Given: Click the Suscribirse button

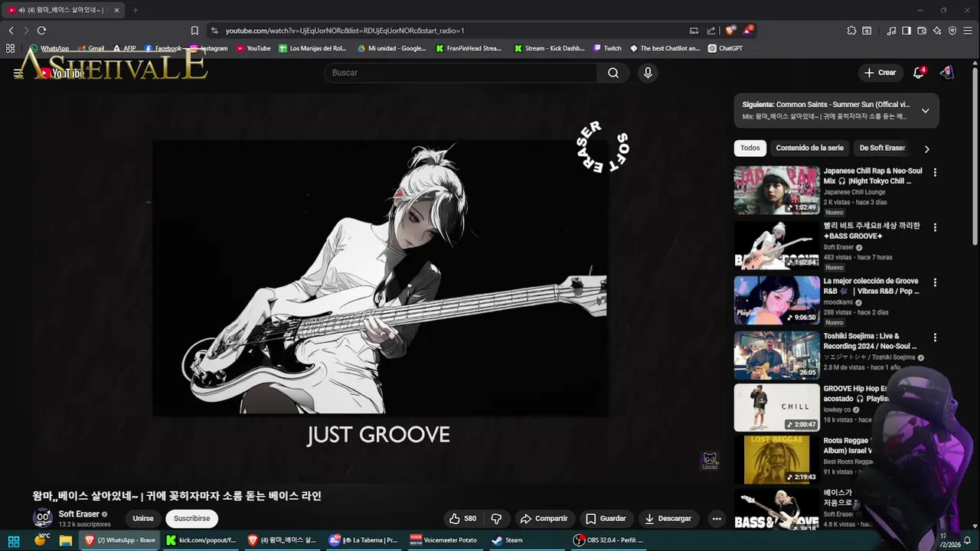Looking at the screenshot, I should pyautogui.click(x=191, y=518).
